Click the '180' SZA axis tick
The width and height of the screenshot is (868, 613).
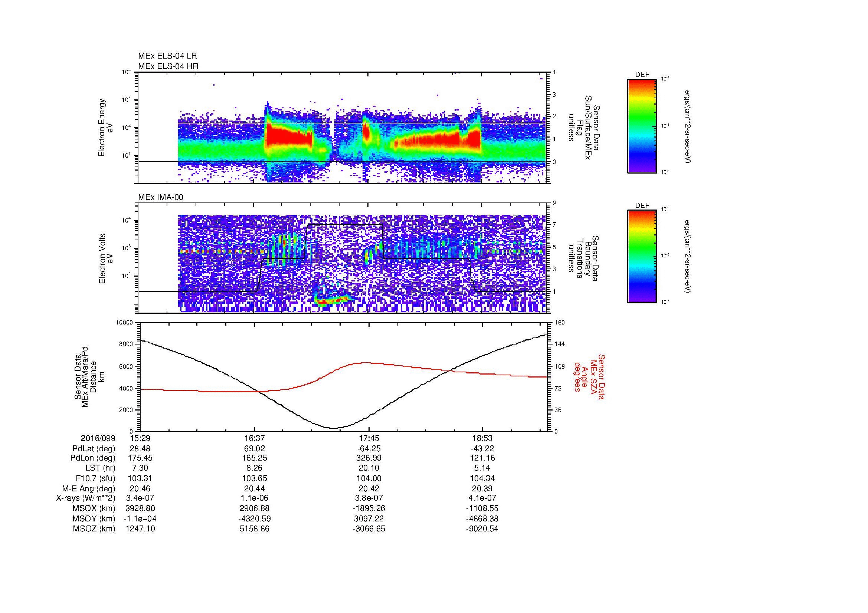pos(560,323)
